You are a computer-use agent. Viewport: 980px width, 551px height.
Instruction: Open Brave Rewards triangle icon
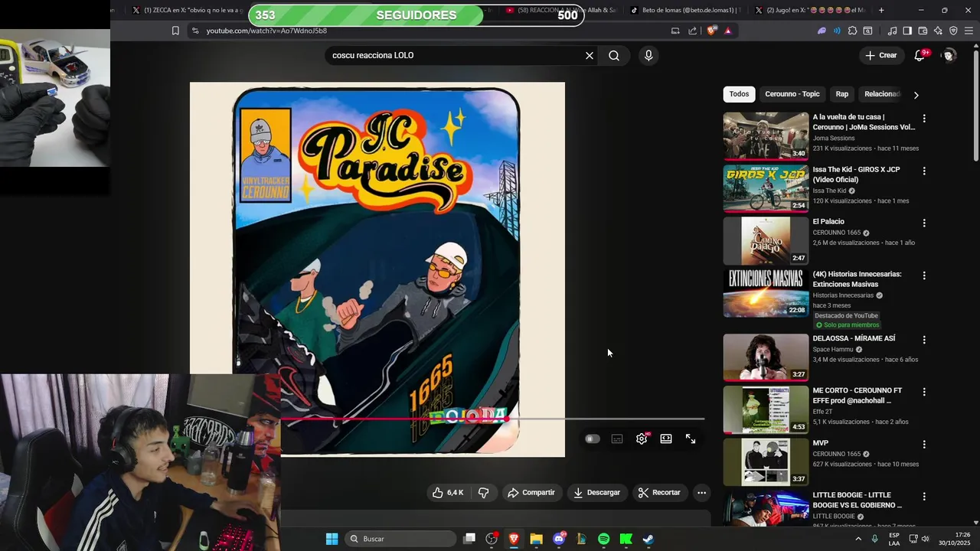(727, 31)
